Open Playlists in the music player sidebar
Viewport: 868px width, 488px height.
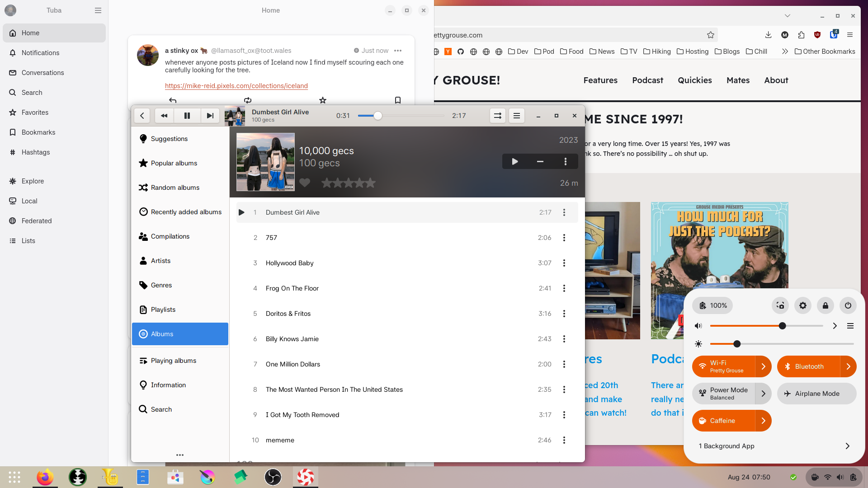click(x=180, y=310)
